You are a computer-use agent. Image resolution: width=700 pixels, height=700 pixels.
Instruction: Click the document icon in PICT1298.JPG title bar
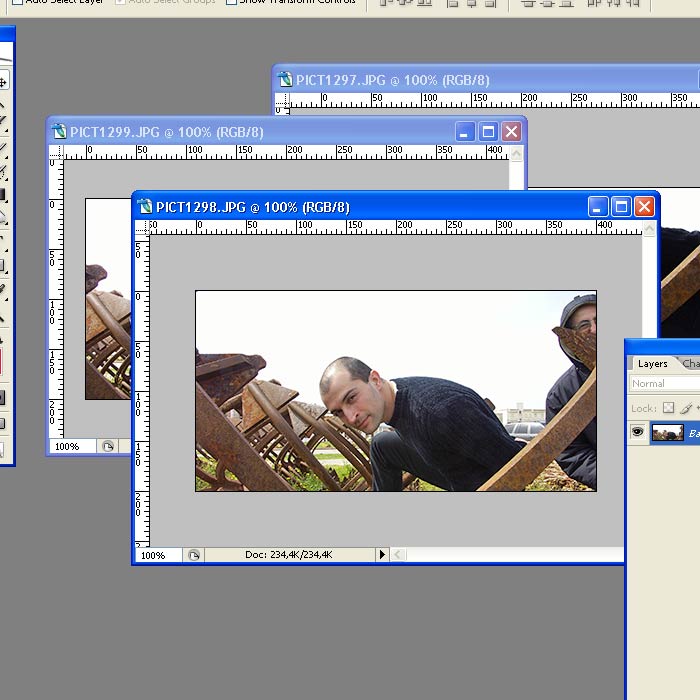click(145, 207)
